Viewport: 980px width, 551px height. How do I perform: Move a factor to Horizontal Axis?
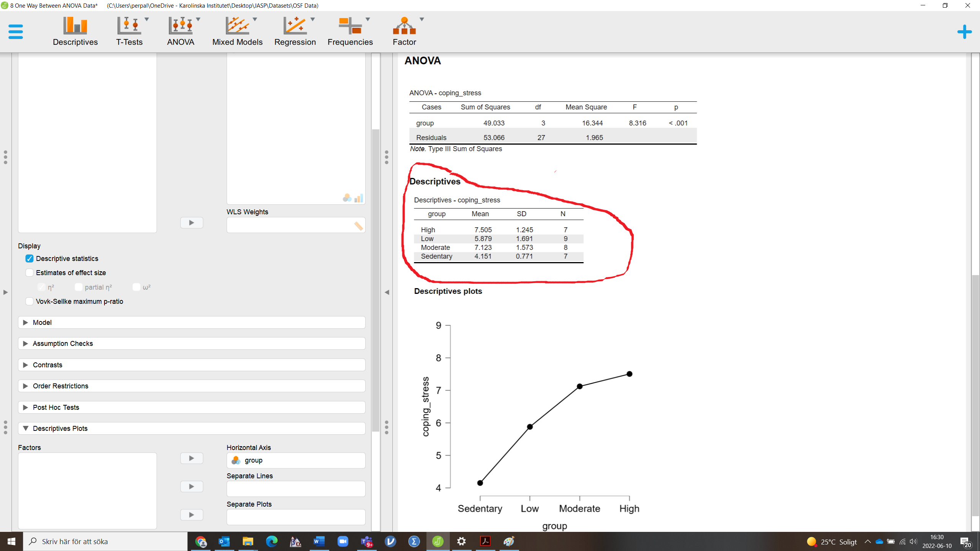point(191,458)
